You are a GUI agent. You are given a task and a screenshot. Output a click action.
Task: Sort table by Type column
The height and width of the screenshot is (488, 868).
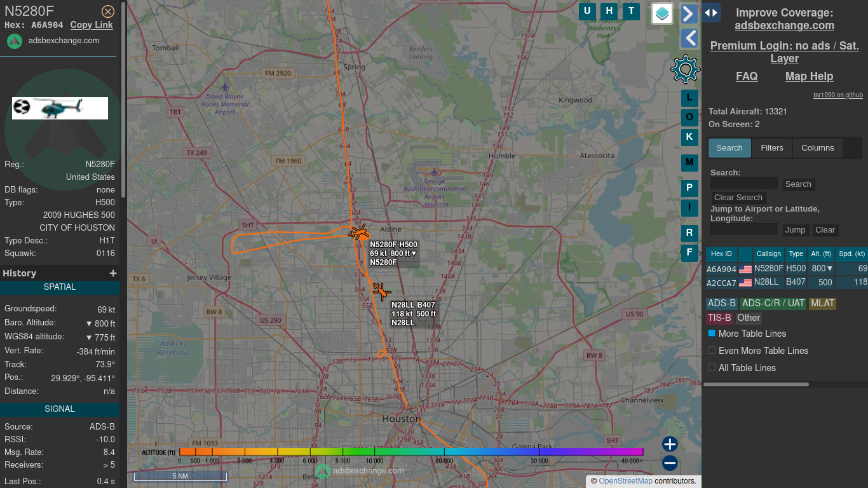tap(796, 254)
